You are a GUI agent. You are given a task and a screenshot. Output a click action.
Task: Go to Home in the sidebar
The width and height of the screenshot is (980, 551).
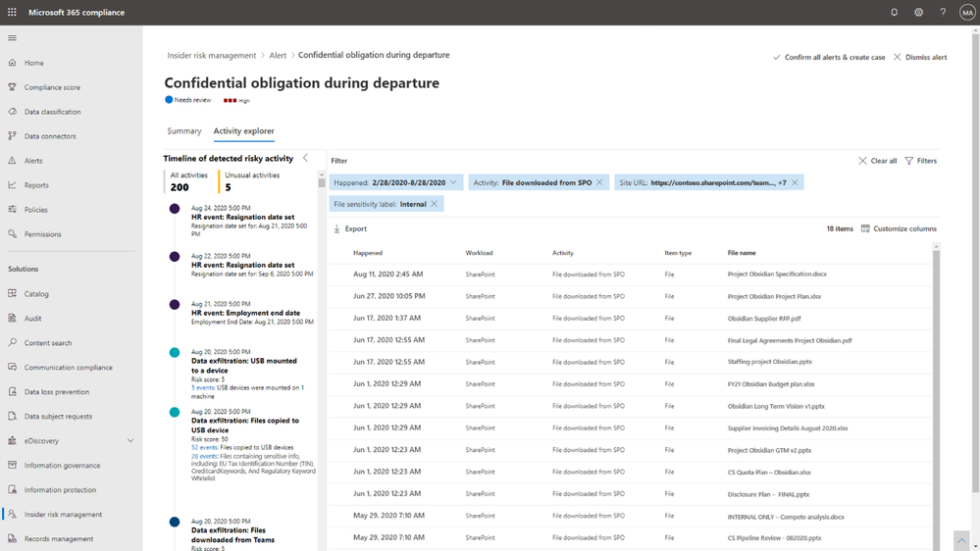(x=33, y=63)
